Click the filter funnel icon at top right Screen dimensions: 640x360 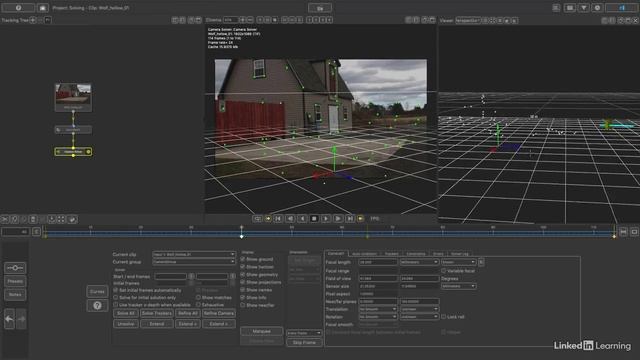click(584, 8)
